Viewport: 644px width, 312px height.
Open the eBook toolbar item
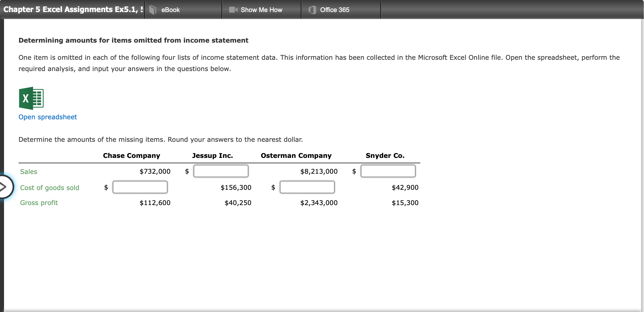tap(170, 10)
